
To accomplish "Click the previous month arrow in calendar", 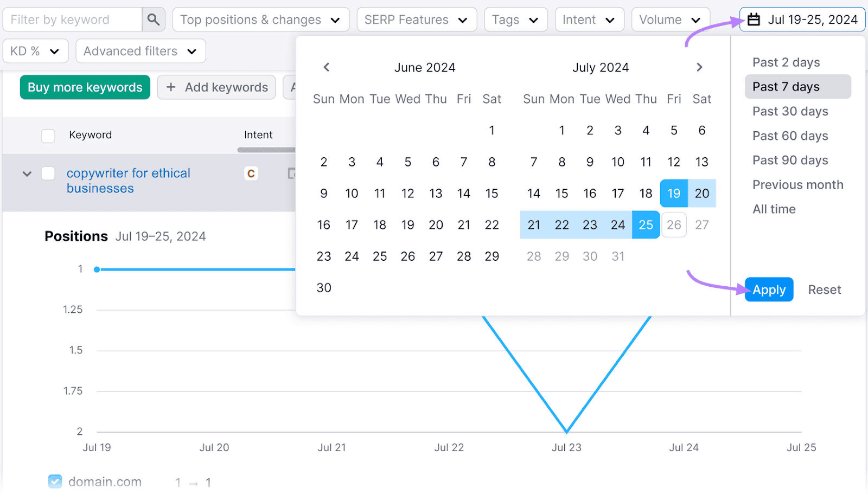I will pyautogui.click(x=326, y=67).
